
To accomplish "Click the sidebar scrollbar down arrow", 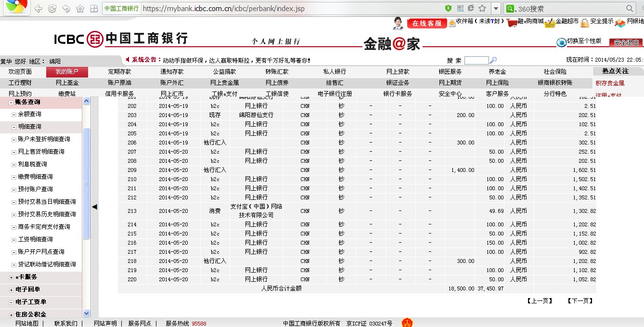I will pos(86,313).
